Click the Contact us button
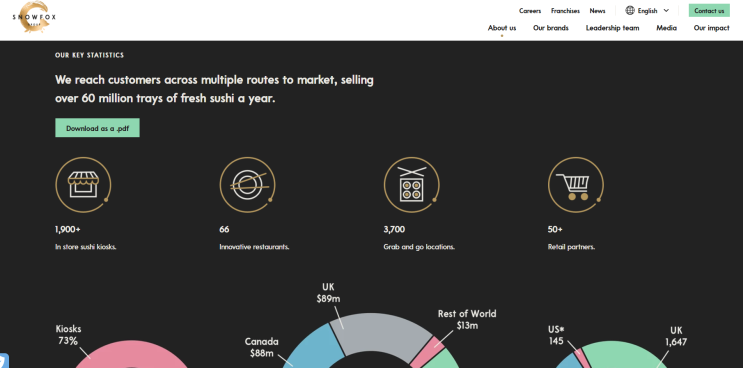The height and width of the screenshot is (368, 743). pos(709,10)
